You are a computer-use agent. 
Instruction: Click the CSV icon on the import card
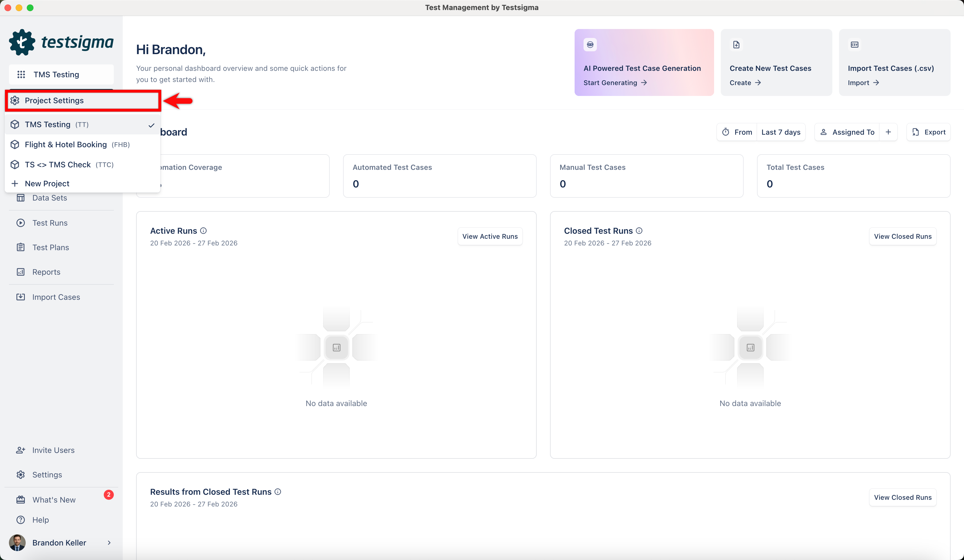pyautogui.click(x=855, y=44)
